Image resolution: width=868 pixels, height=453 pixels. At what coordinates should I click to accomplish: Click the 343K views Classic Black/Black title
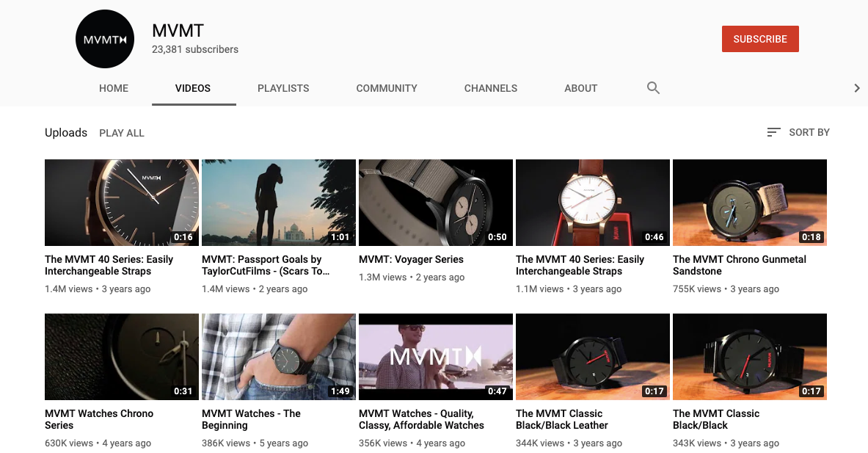coord(716,419)
